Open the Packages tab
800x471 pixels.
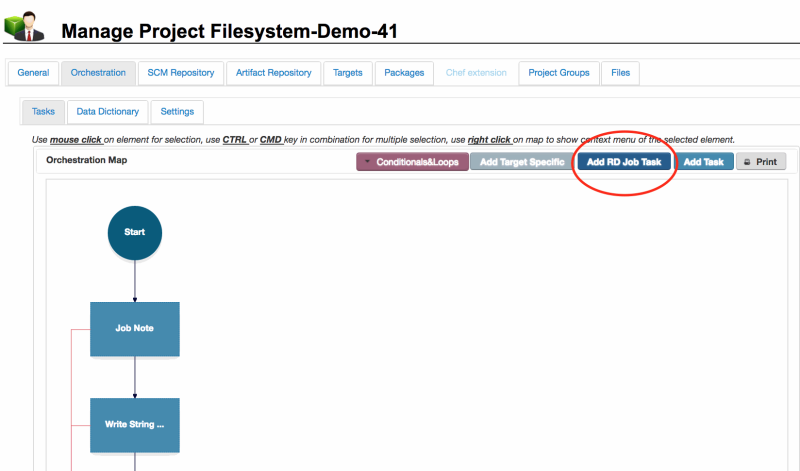point(405,73)
